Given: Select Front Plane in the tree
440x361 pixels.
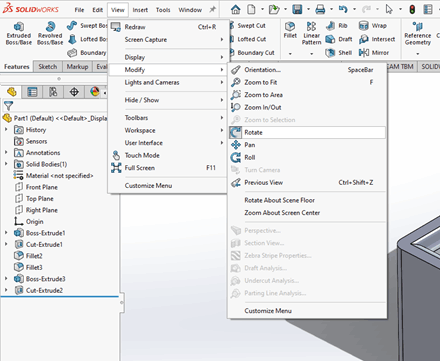Looking at the screenshot, I should tap(37, 187).
